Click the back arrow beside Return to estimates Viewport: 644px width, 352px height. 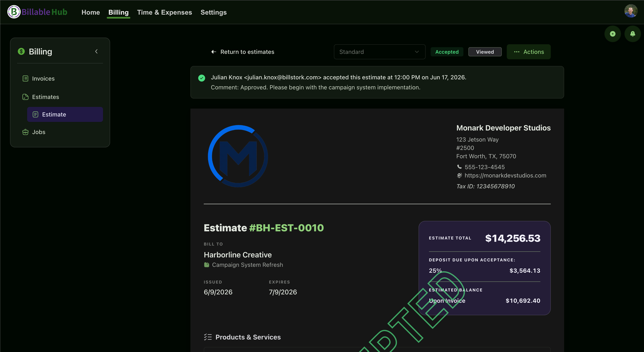click(x=214, y=52)
